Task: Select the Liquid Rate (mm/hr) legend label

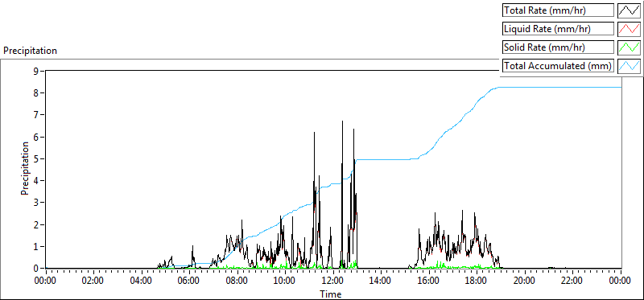Action: pyautogui.click(x=558, y=29)
